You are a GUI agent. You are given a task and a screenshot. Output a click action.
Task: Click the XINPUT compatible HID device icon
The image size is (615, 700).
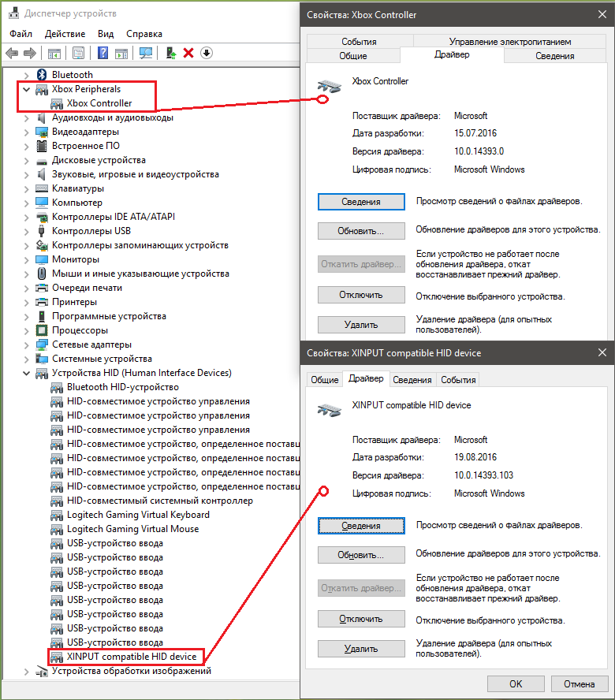(57, 657)
